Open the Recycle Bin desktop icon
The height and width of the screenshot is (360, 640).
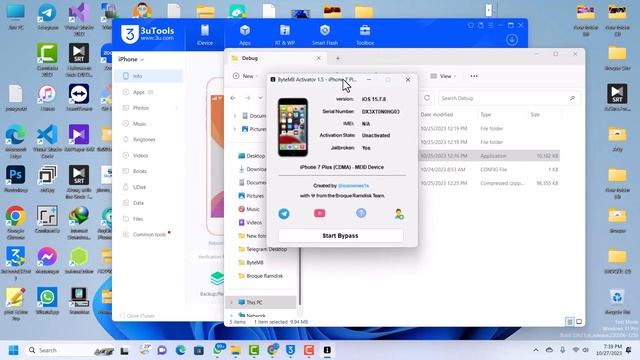pyautogui.click(x=617, y=301)
